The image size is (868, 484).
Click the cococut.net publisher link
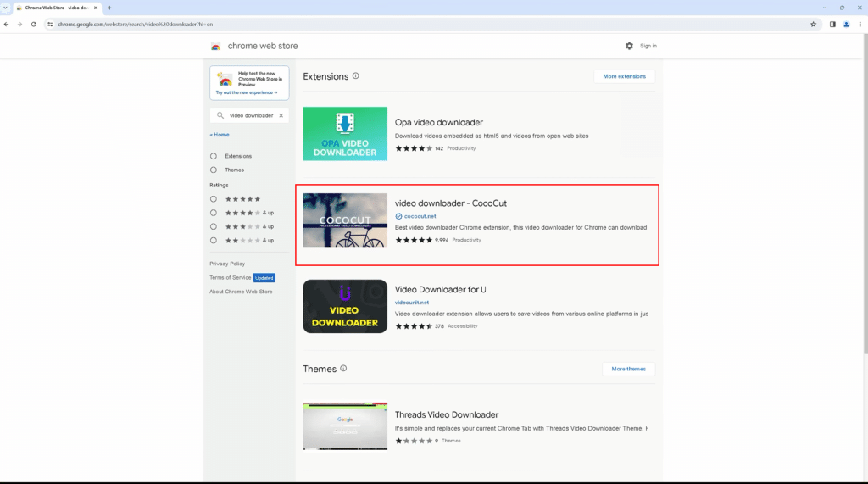(420, 216)
